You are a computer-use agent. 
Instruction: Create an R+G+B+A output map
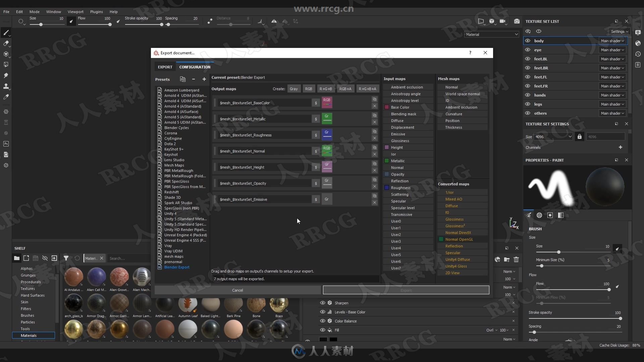coord(367,88)
